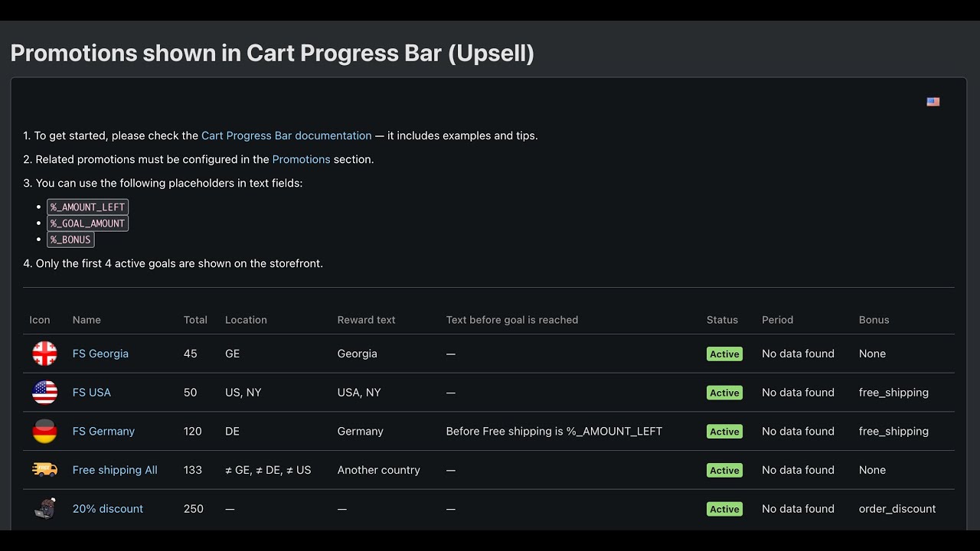Screen dimensions: 980x551
Task: Open the Free shipping All promotion
Action: click(x=115, y=470)
